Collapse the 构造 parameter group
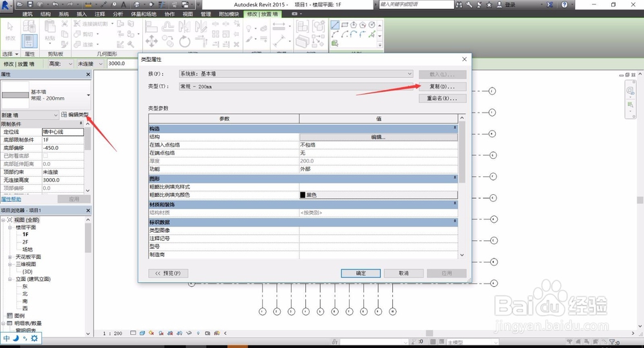 click(455, 127)
